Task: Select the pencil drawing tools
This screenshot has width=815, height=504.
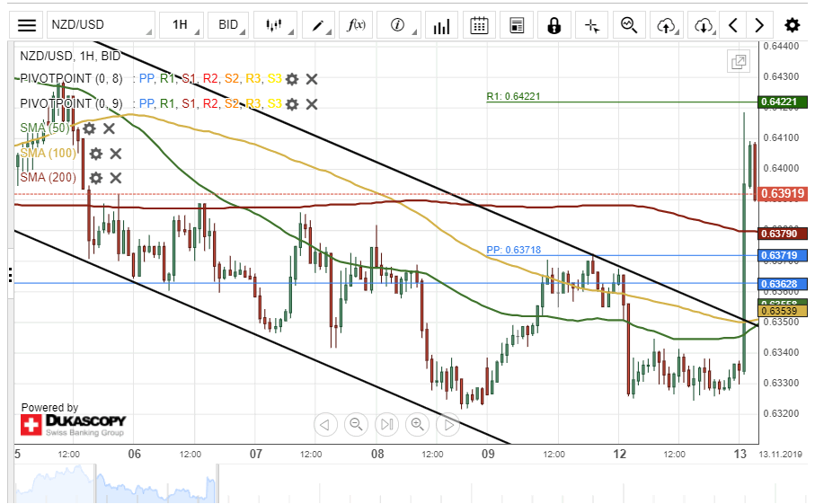Action: click(317, 25)
